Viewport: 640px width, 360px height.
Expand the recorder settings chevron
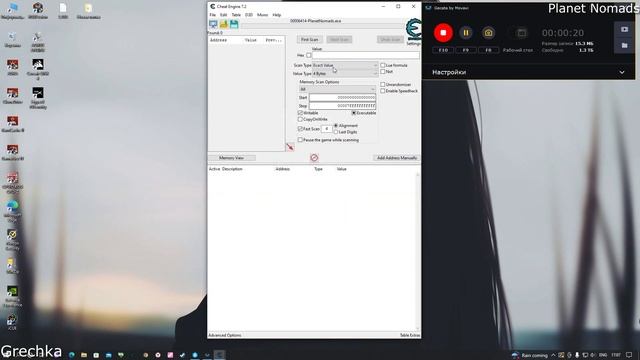click(622, 72)
